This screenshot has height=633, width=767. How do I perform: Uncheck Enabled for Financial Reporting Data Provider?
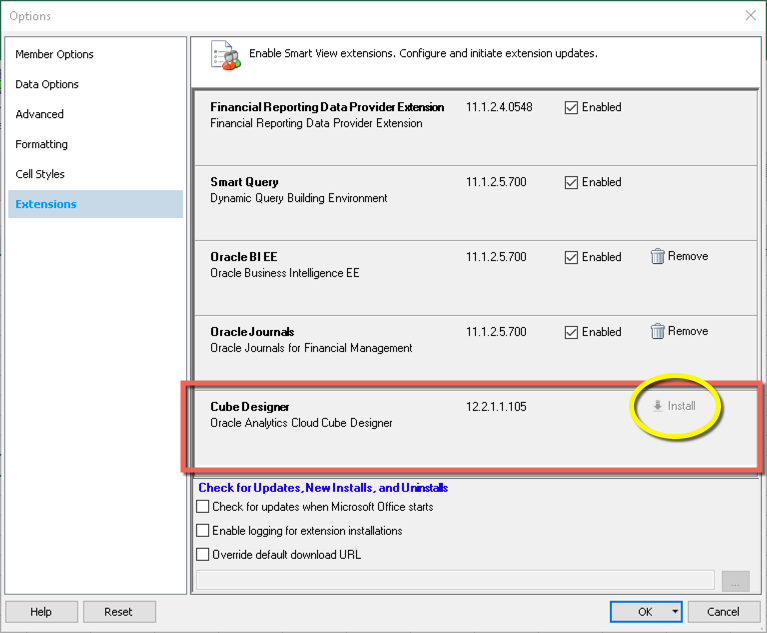point(571,108)
